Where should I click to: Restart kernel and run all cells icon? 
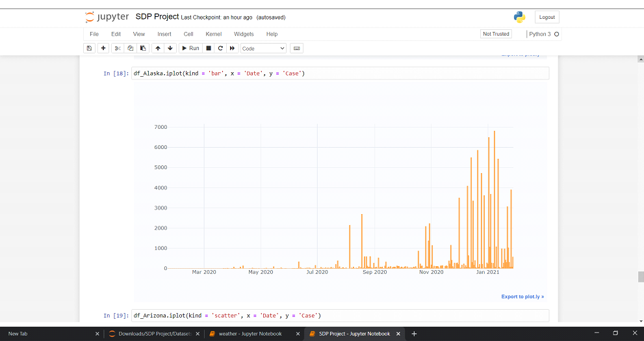pos(232,48)
